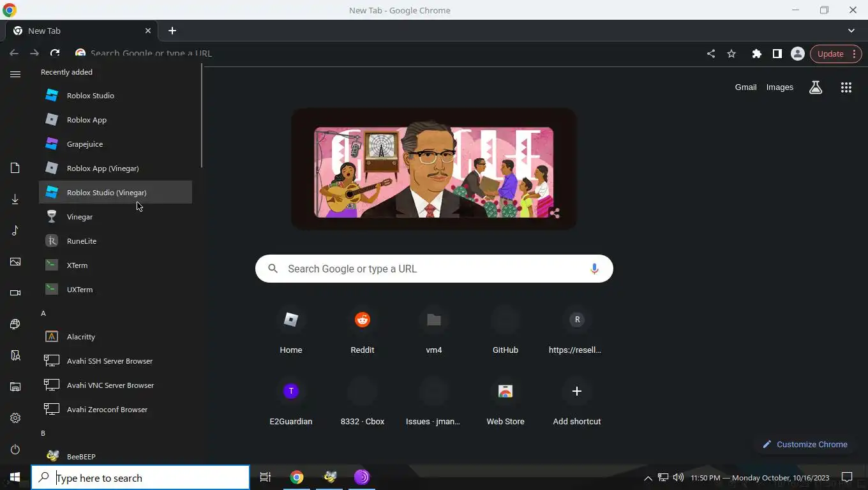
Task: Open Pictures from start sidebar
Action: 15,262
